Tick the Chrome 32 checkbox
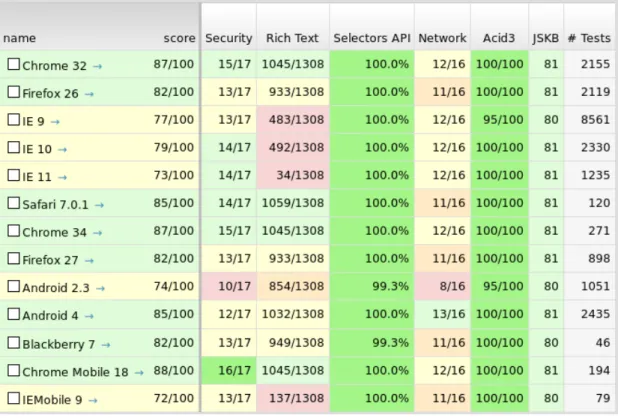Screen dimensions: 618x418 pos(13,64)
